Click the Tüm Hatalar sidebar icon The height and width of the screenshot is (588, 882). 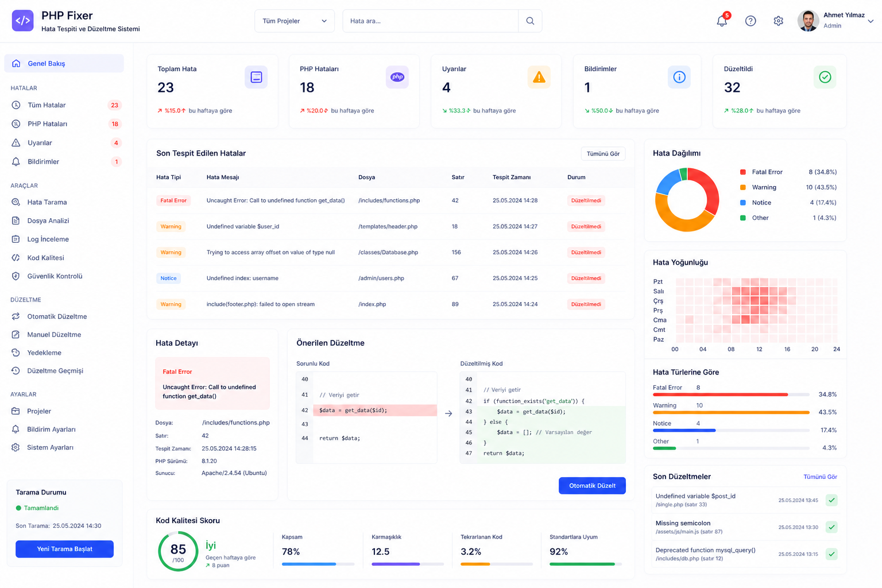(16, 105)
